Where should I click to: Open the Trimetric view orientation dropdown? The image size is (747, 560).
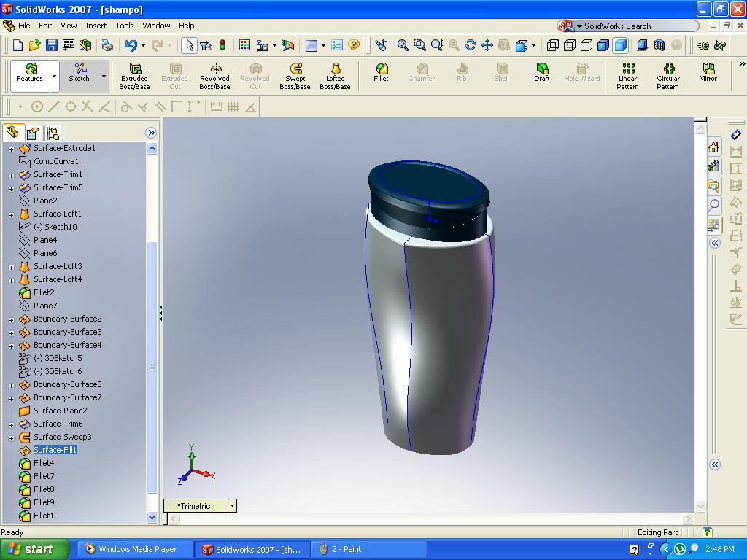232,505
